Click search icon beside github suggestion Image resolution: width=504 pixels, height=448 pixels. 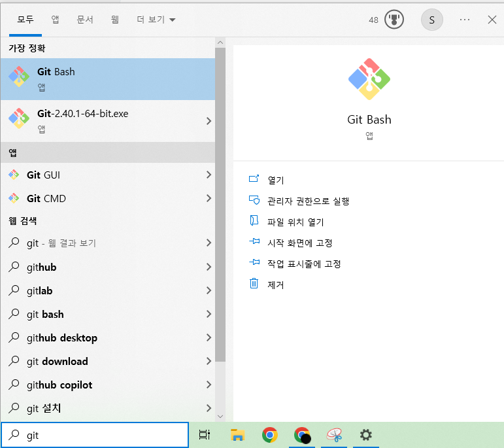[14, 267]
